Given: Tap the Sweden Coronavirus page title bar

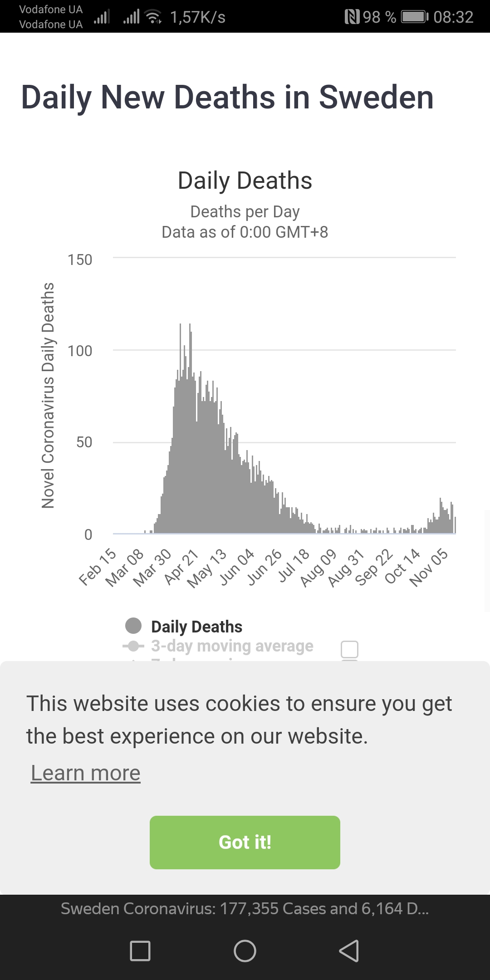Looking at the screenshot, I should (245, 908).
